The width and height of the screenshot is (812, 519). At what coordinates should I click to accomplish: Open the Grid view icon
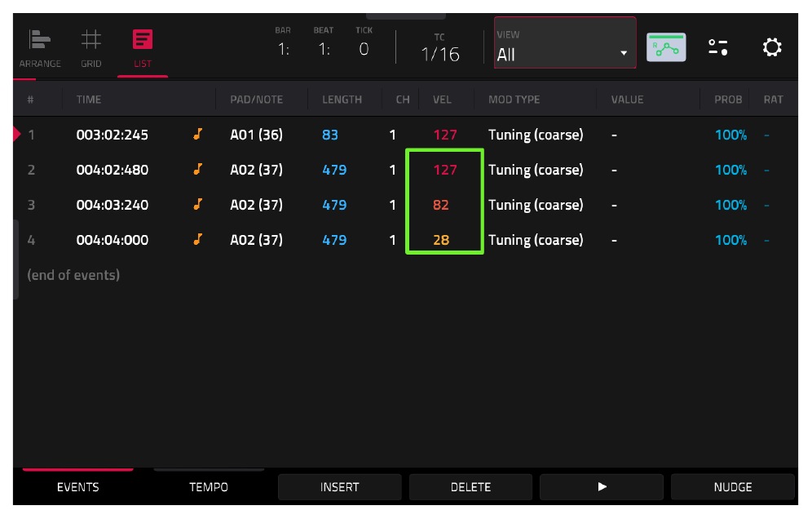tap(90, 40)
